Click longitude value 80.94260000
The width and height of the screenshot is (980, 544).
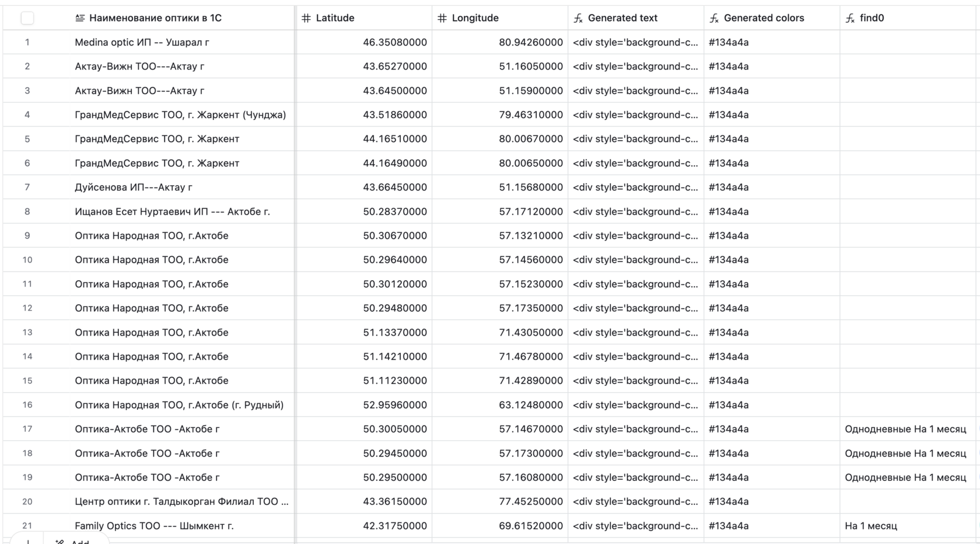[531, 42]
